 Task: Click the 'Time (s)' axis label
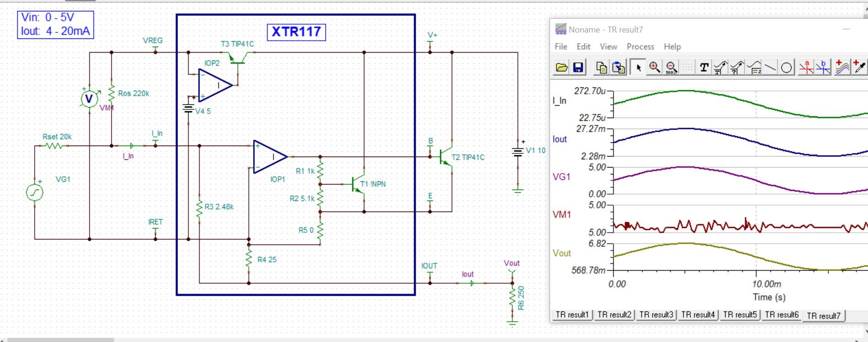(769, 297)
